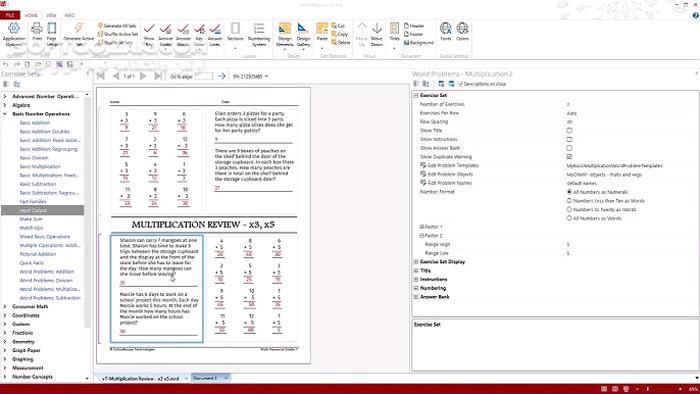Image resolution: width=700 pixels, height=394 pixels.
Task: Expand the Algebra tree category
Action: click(5, 105)
